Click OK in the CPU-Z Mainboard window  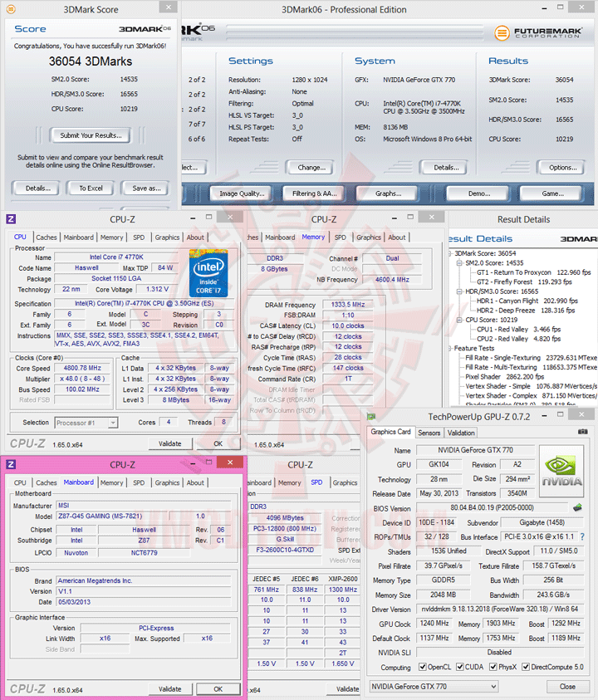point(218,689)
